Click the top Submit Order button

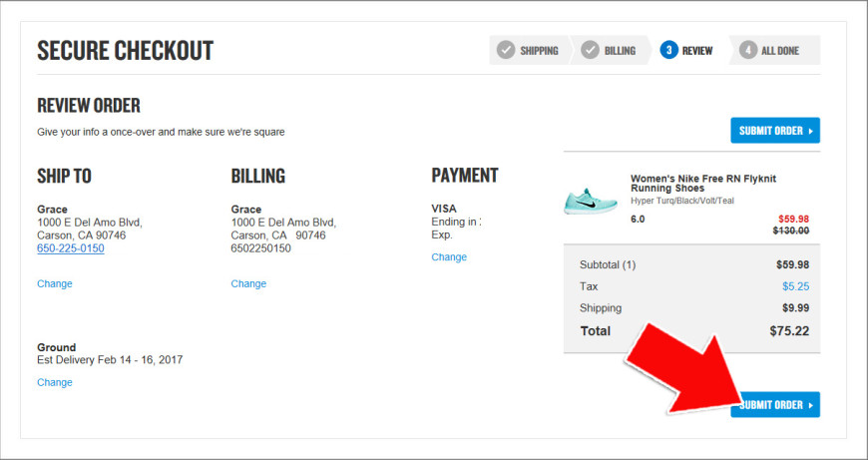775,131
